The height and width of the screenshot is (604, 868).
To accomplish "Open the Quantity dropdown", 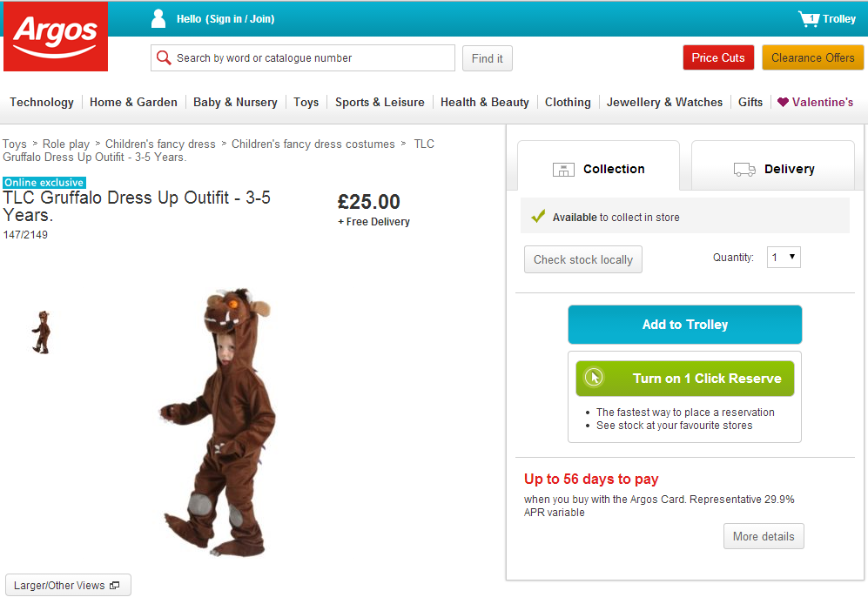I will point(783,258).
